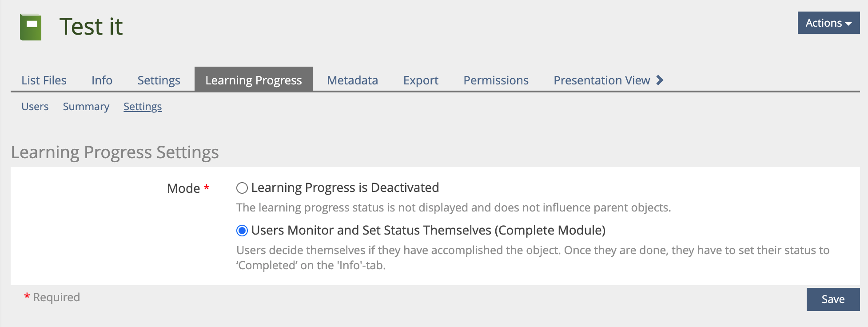Select "Learning Progress is Deactivated" radio button
Viewport: 868px width, 327px height.
[x=242, y=188]
